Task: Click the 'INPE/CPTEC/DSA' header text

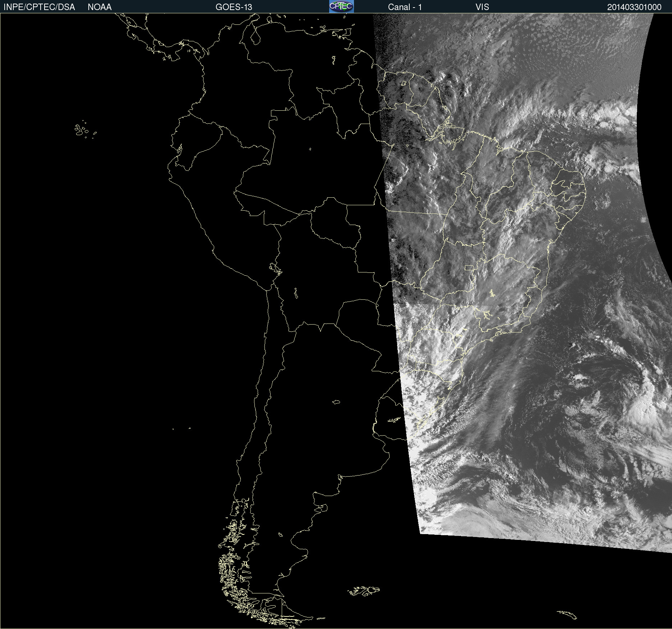Action: pyautogui.click(x=39, y=7)
